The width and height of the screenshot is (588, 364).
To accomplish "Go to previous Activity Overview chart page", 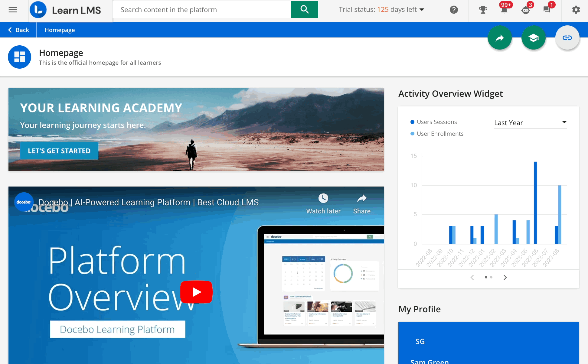I will [472, 278].
